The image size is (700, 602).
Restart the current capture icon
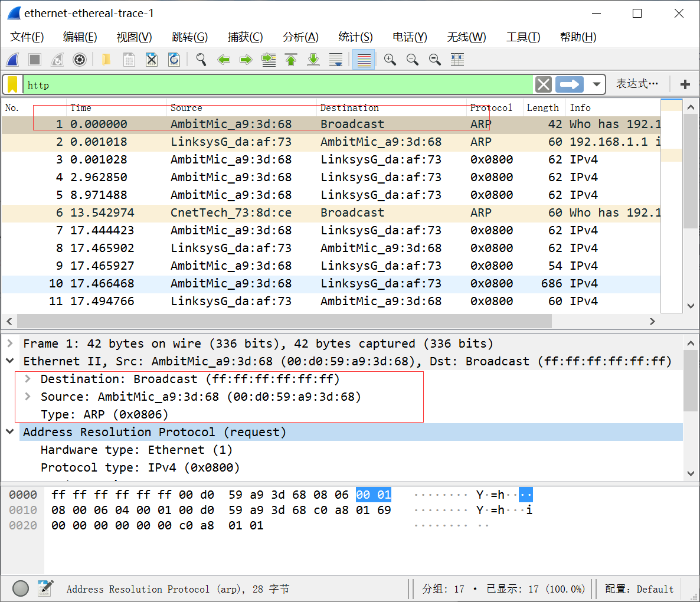57,60
